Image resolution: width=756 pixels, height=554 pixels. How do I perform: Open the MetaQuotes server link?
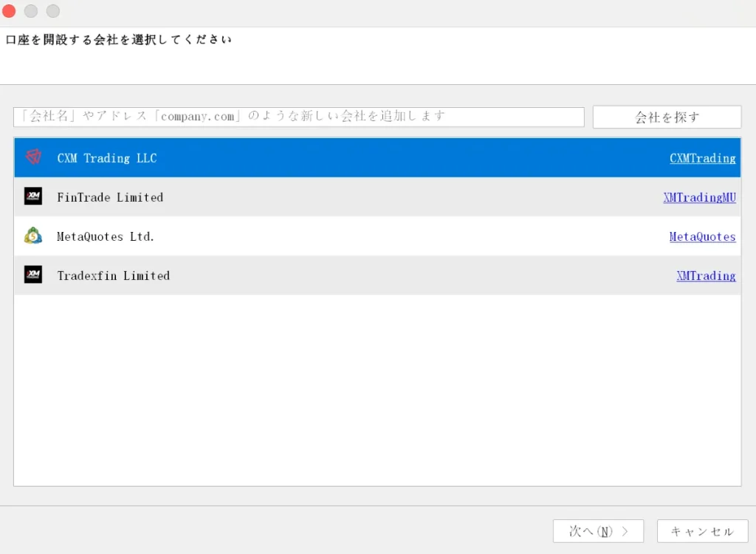702,236
